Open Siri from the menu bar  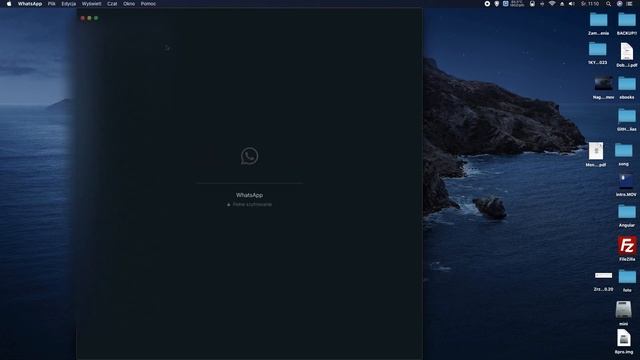pyautogui.click(x=619, y=4)
